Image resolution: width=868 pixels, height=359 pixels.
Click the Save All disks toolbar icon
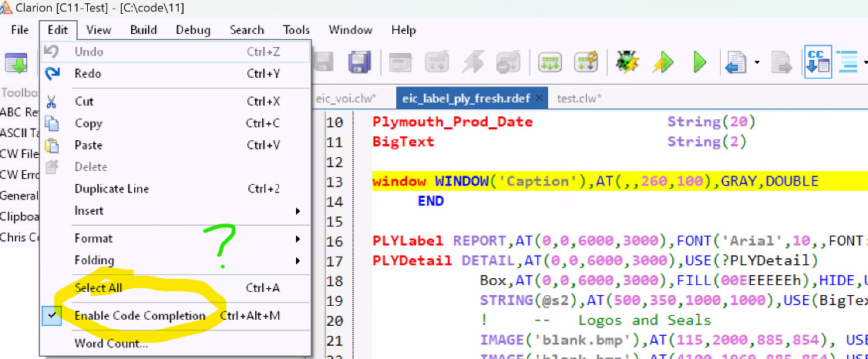(x=358, y=62)
